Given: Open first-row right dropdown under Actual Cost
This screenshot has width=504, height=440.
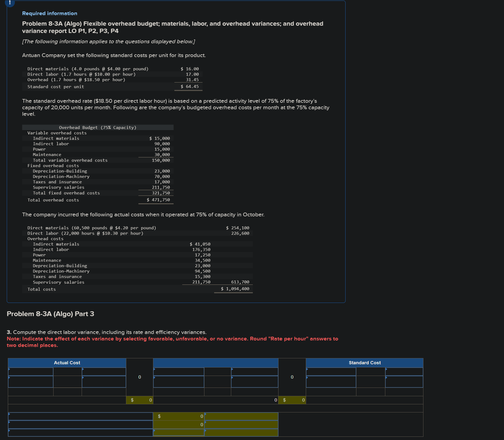Looking at the screenshot, I should coord(104,371).
